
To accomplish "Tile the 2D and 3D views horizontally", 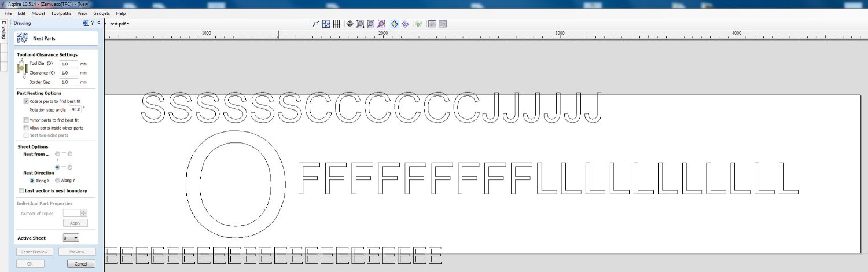I will pyautogui.click(x=432, y=24).
